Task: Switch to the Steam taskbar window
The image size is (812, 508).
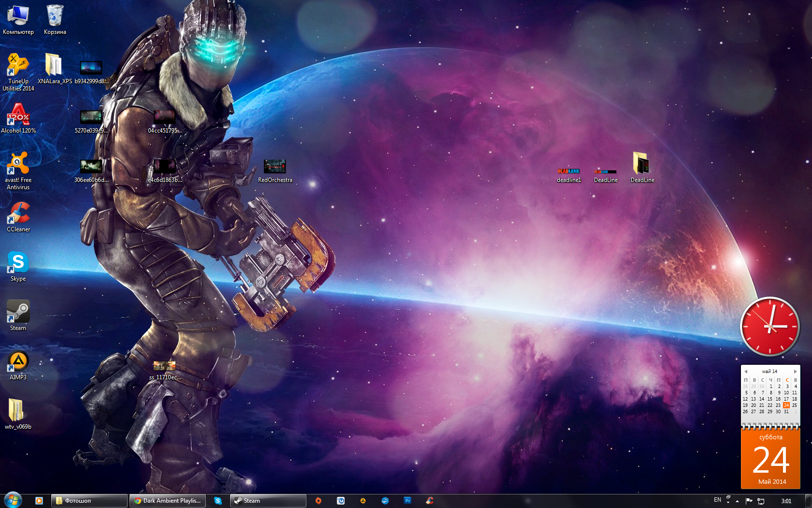Action: (268, 501)
